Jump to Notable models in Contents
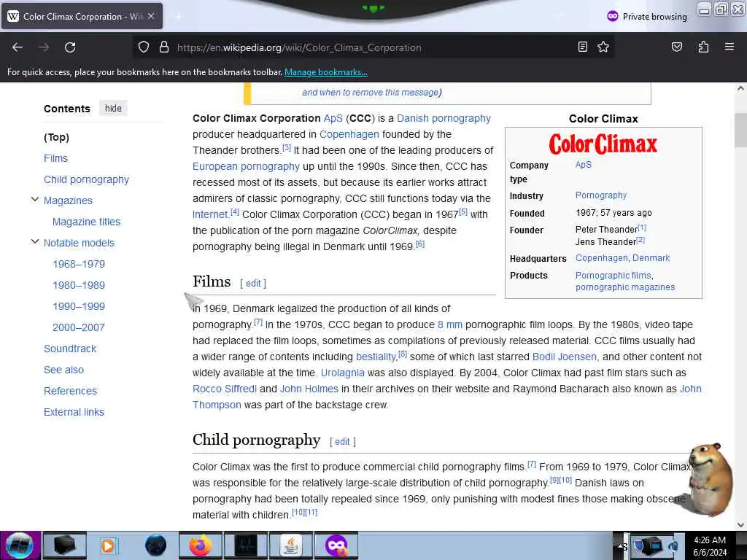This screenshot has width=747, height=560. tap(79, 243)
